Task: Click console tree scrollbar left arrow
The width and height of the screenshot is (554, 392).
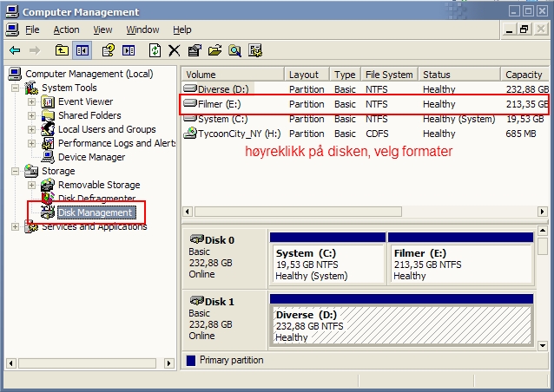Action: click(x=11, y=363)
